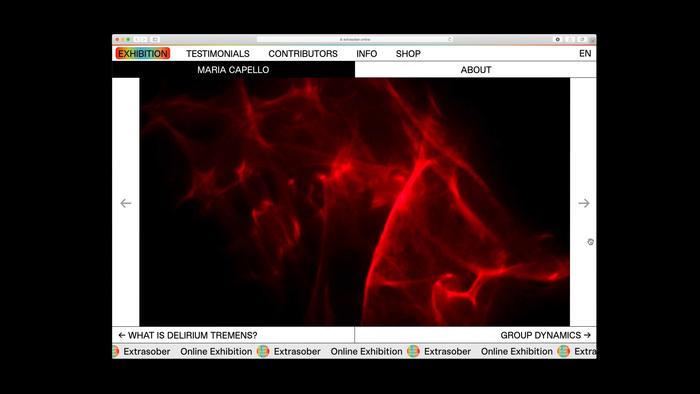Click the third 'Online Exhibition' ticker text
Screen dimensions: 700x394
pyautogui.click(x=517, y=352)
